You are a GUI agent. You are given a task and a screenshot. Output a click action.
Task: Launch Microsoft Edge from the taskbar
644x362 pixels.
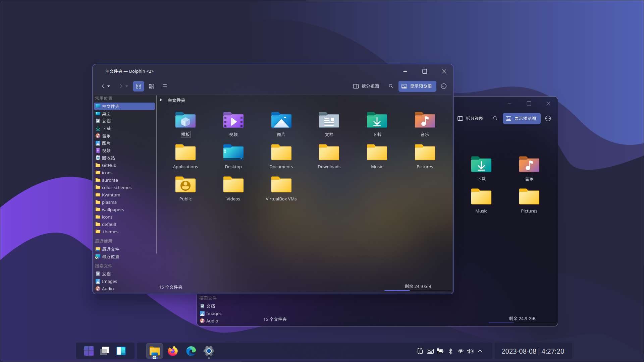point(191,351)
